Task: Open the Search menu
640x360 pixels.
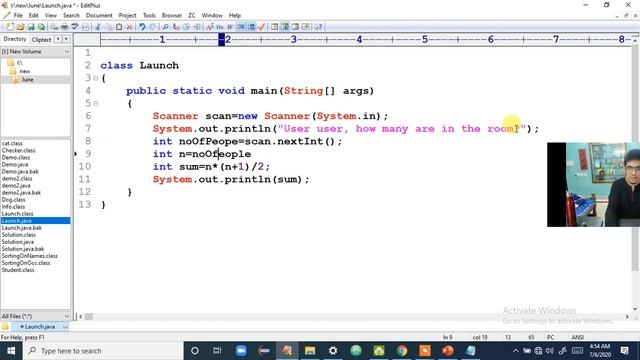Action: click(x=71, y=15)
